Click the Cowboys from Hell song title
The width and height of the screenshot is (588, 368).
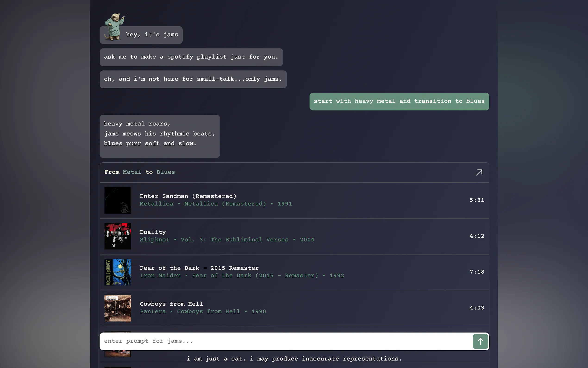(171, 304)
